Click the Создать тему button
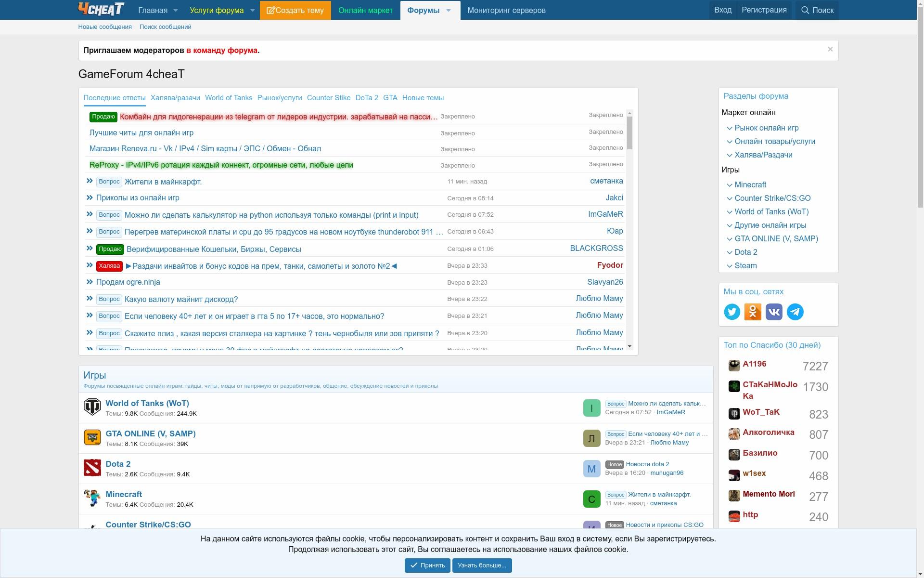This screenshot has height=578, width=924. pyautogui.click(x=295, y=10)
